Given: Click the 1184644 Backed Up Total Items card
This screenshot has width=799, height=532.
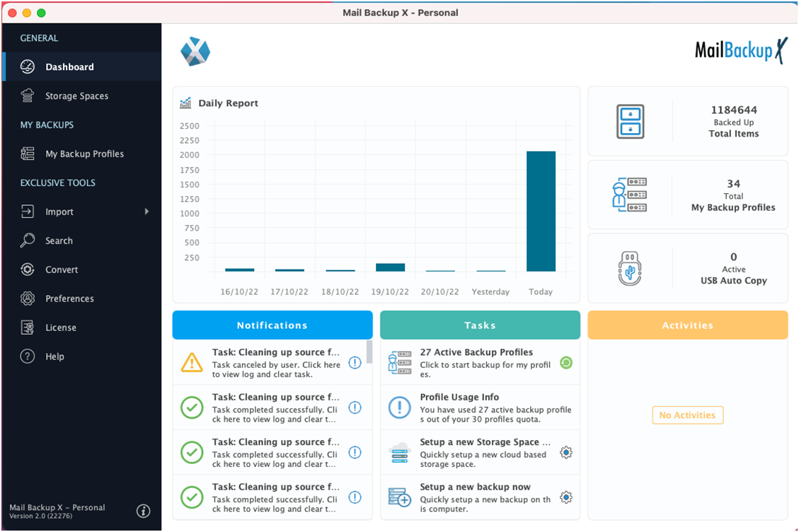Looking at the screenshot, I should click(x=688, y=121).
